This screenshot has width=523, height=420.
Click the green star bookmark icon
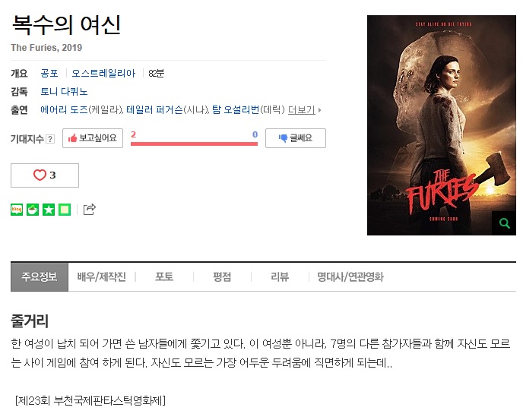pos(49,210)
